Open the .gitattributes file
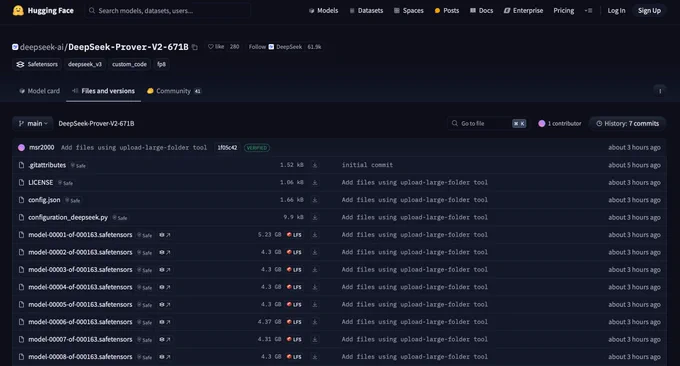The height and width of the screenshot is (366, 680). (47, 165)
